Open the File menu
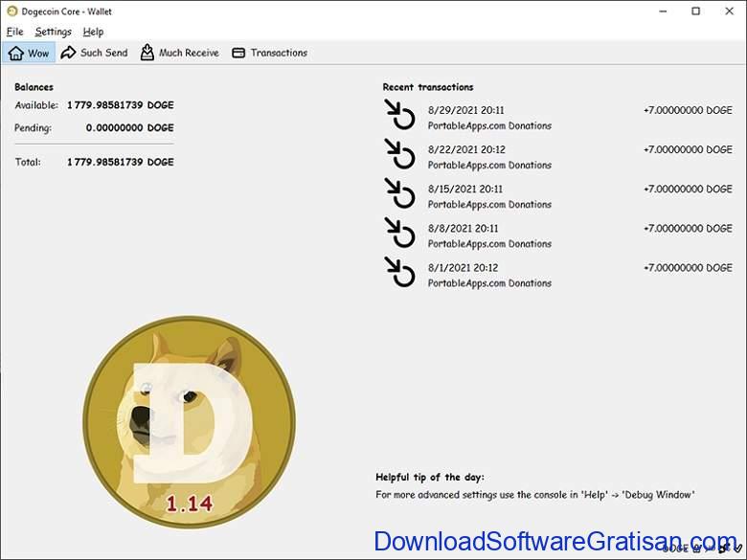 [14, 32]
